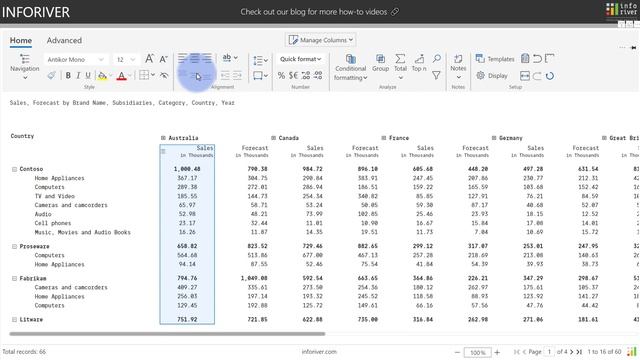Go to the next page
The image size is (640, 360).
coord(572,352)
